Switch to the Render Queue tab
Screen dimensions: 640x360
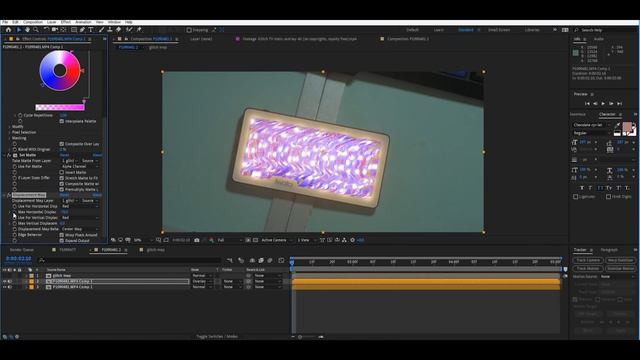point(22,250)
